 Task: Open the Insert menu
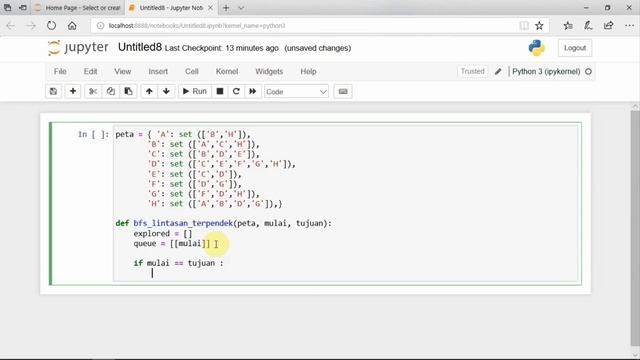(158, 71)
